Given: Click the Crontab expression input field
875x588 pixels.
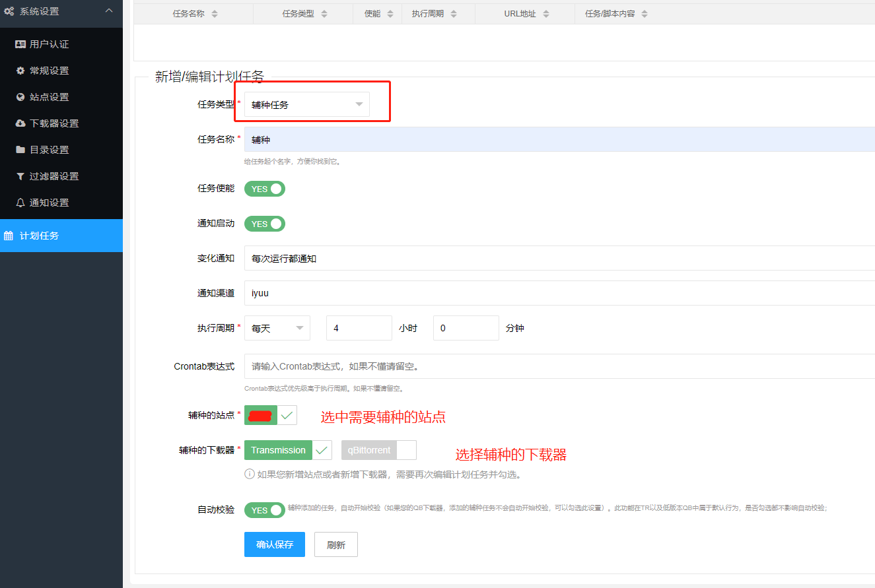Looking at the screenshot, I should click(x=396, y=366).
